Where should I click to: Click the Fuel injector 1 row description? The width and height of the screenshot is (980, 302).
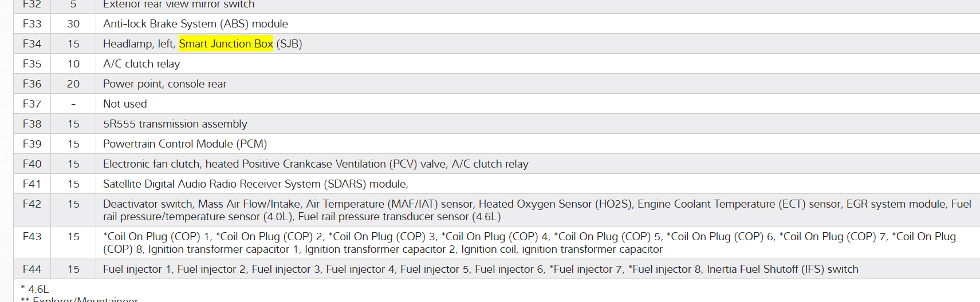481,269
